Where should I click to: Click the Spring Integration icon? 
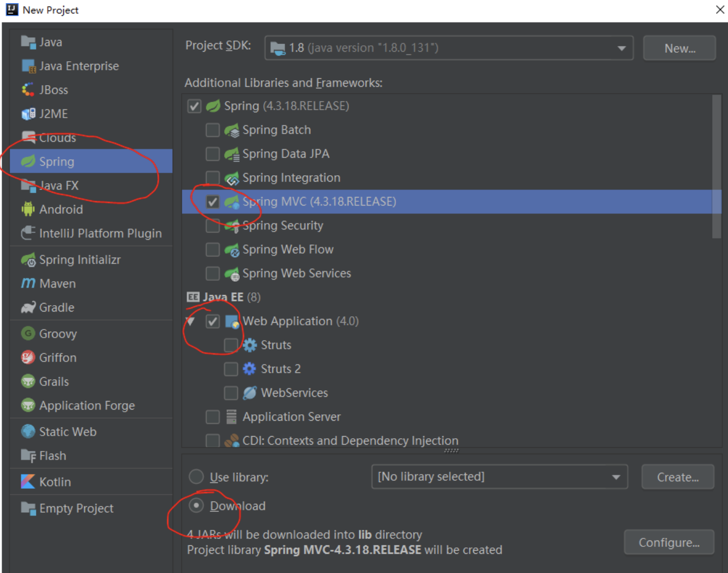tap(232, 178)
